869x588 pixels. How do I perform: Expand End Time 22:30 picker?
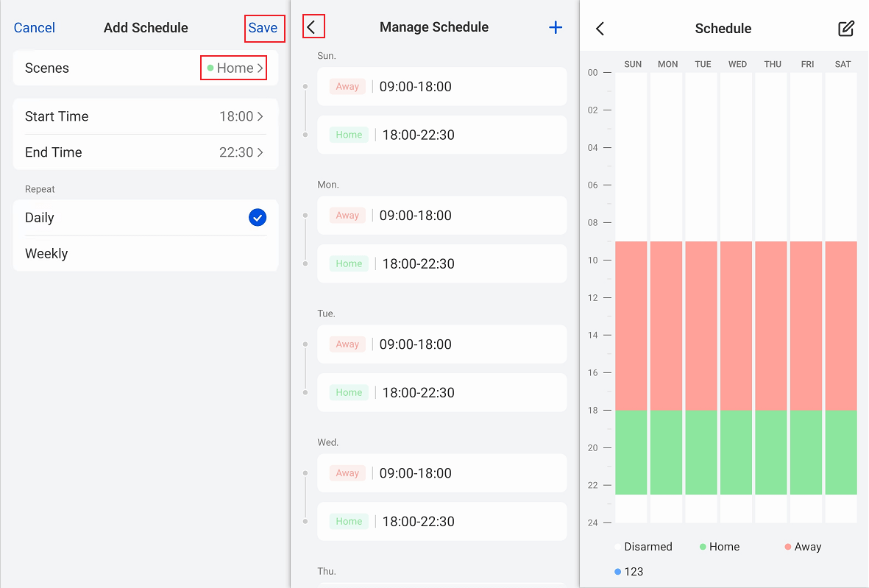(x=241, y=152)
